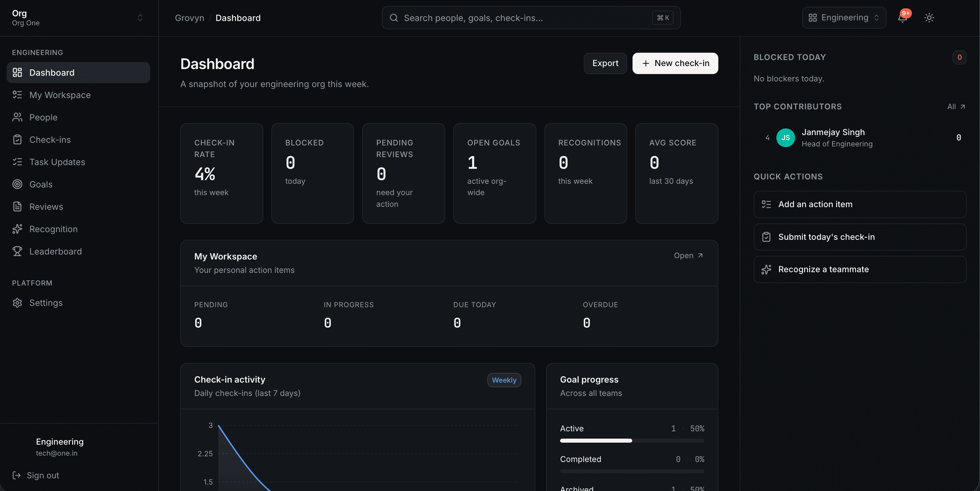Click the search magnifier icon
This screenshot has width=980, height=491.
click(394, 18)
